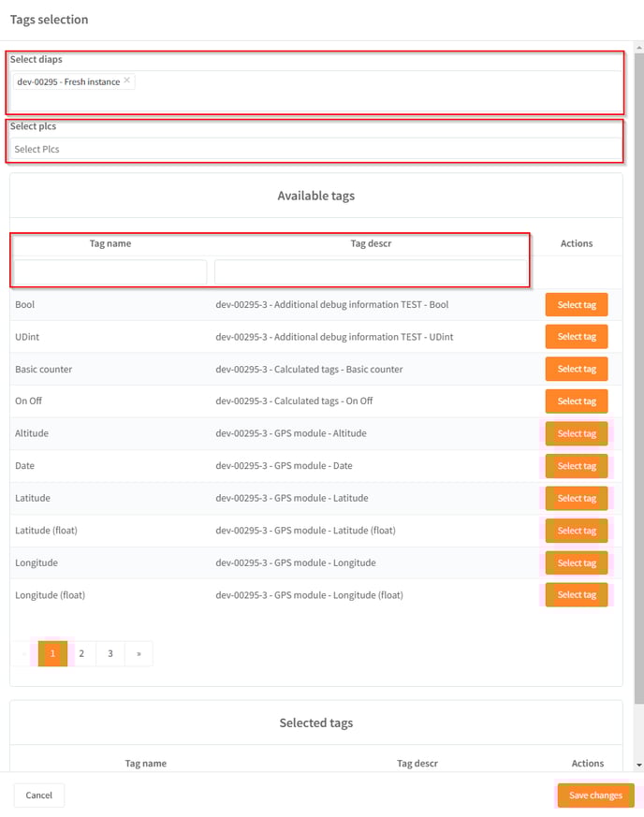Click 'Calculated tags - Basic counter' description
The width and height of the screenshot is (644, 817).
[310, 370]
